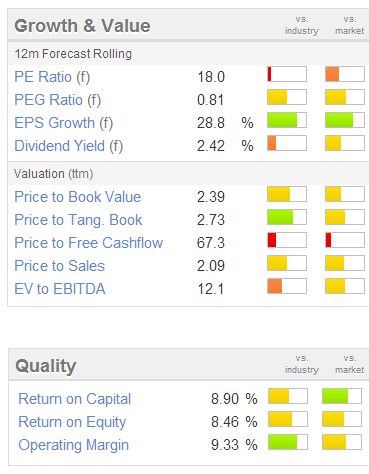Open Dividend Yield (f) metric

click(x=69, y=146)
